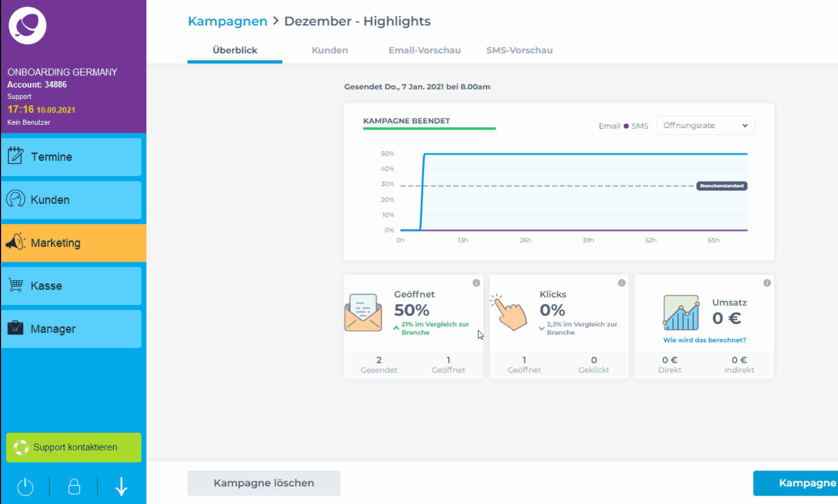Image resolution: width=838 pixels, height=504 pixels.
Task: Click 'Account: 34886' text
Action: [37, 84]
